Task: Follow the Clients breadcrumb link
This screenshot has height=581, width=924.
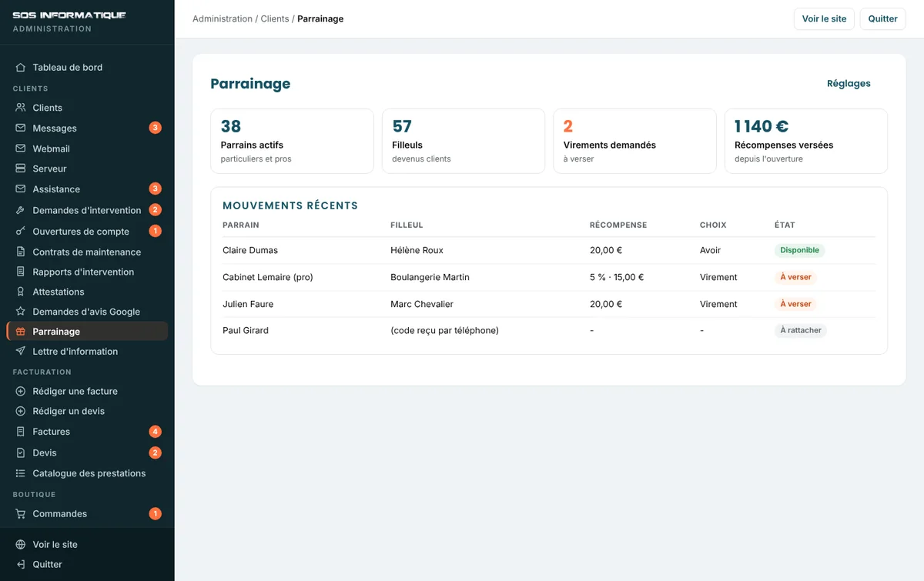Action: pos(275,18)
